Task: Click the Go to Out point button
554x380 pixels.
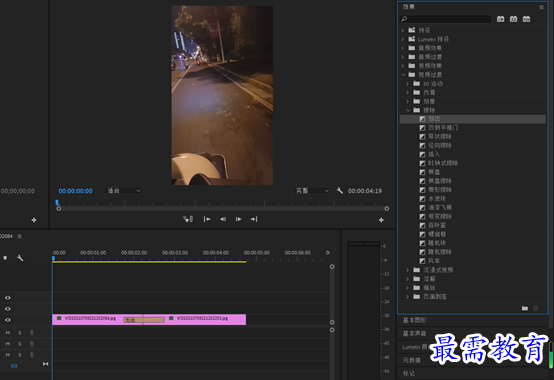Action: (x=254, y=219)
